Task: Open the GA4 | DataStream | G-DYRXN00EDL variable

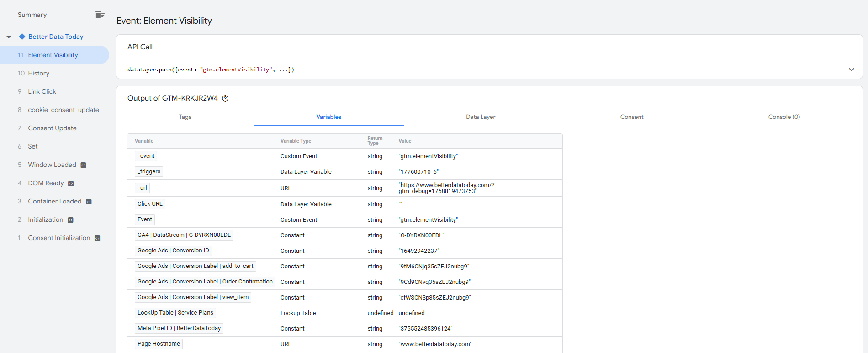Action: [184, 235]
